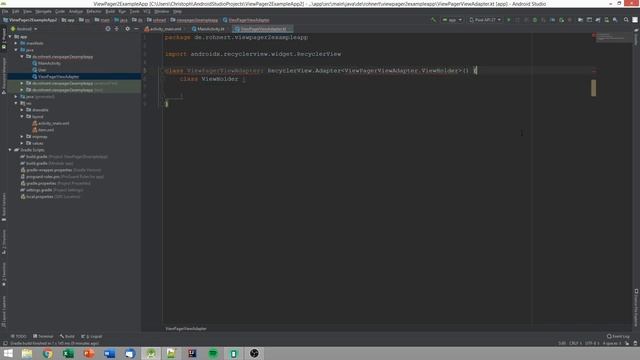The image size is (640, 360).
Task: Open the Android project view dropdown
Action: pos(24,29)
